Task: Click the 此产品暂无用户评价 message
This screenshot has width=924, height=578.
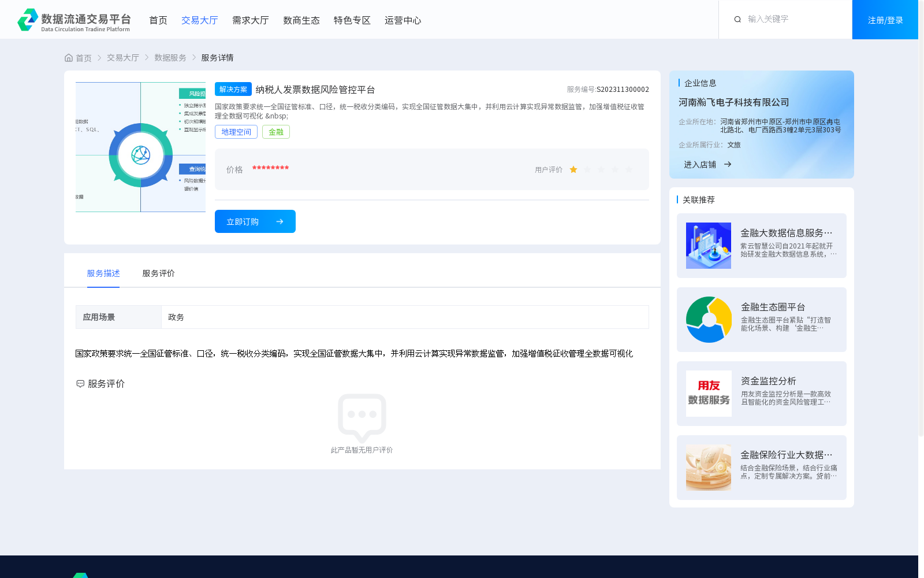Action: click(362, 450)
